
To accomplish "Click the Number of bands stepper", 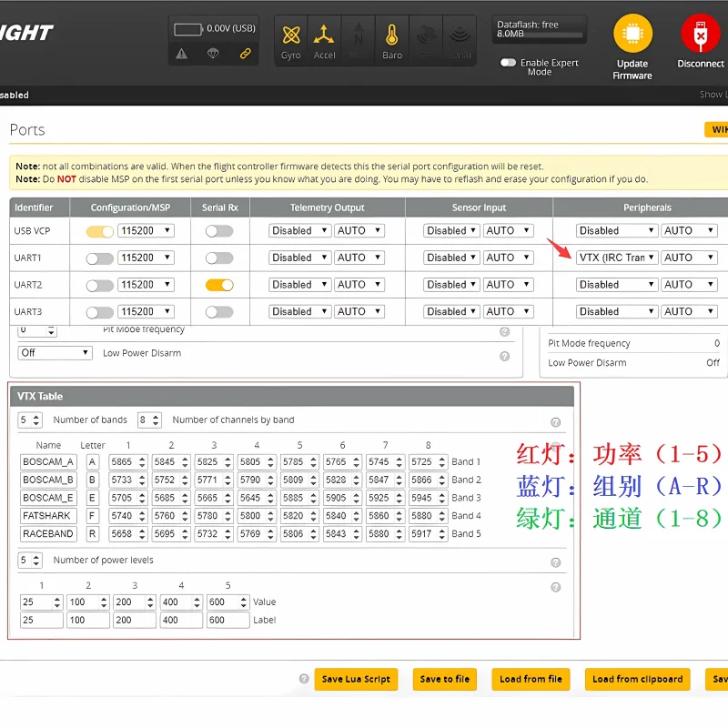I will 30,420.
